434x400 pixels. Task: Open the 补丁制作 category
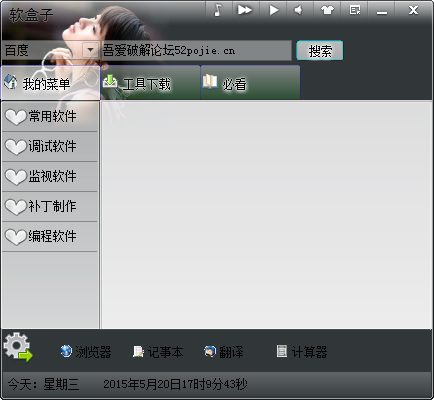click(x=50, y=206)
